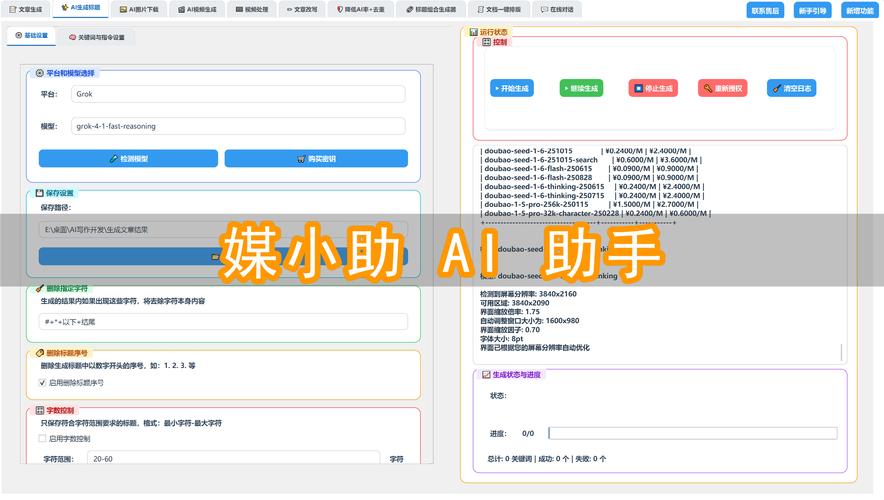Clear the log with 清空日志
Screen dimensions: 884x500
tap(792, 88)
